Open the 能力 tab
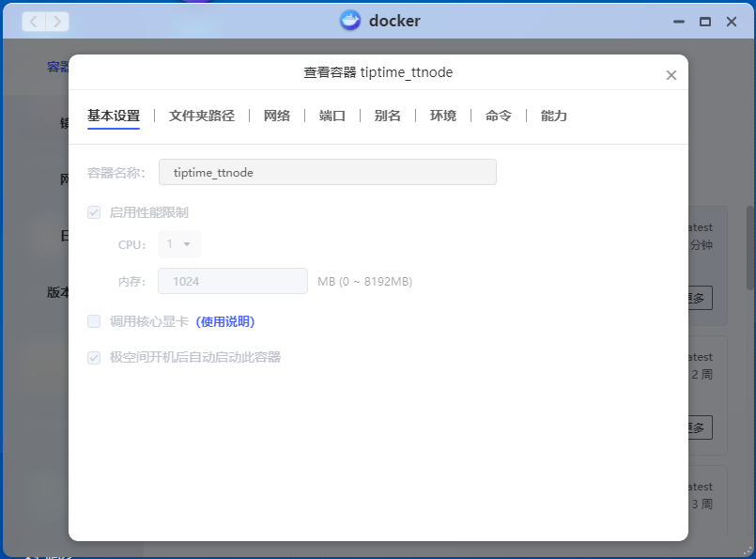 [554, 116]
